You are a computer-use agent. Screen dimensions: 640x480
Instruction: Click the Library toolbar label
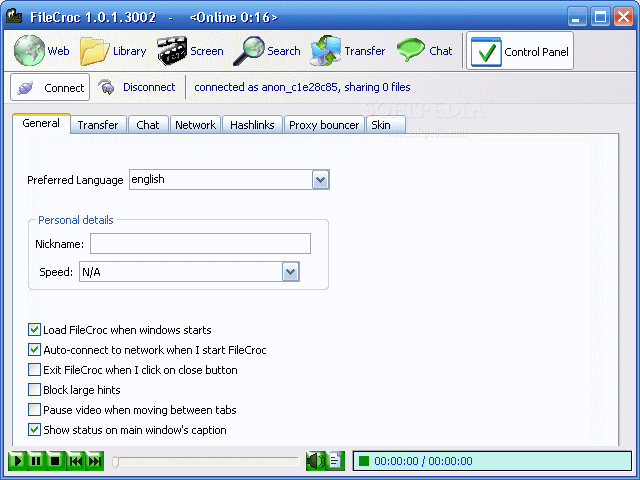pyautogui.click(x=129, y=51)
